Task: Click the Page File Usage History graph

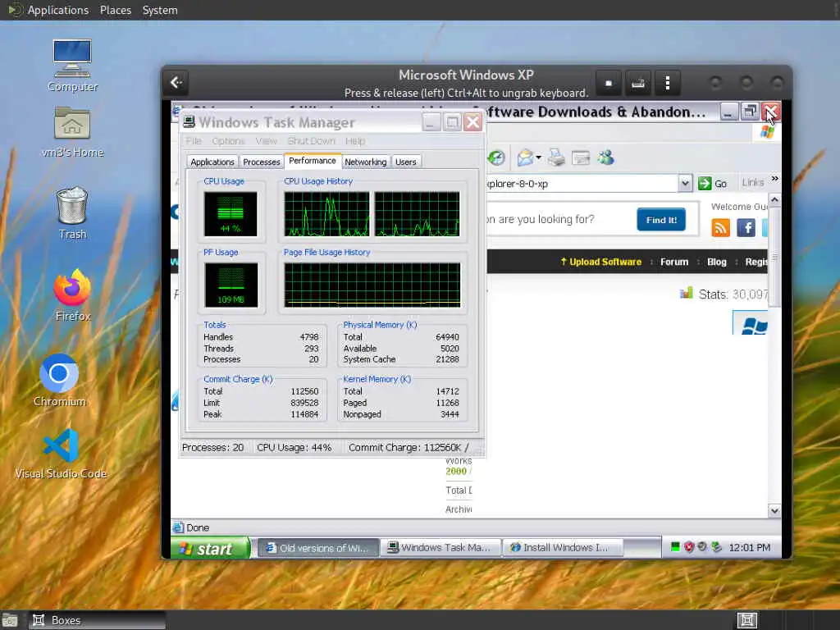Action: [x=372, y=285]
